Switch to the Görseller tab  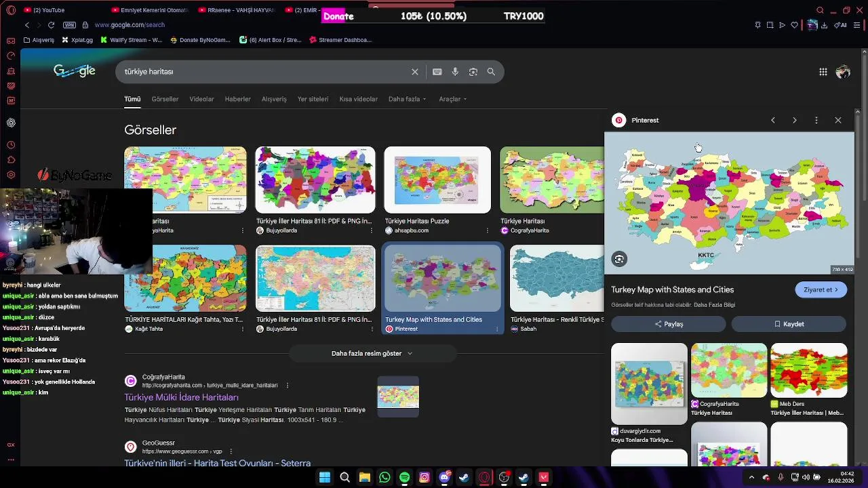point(165,99)
